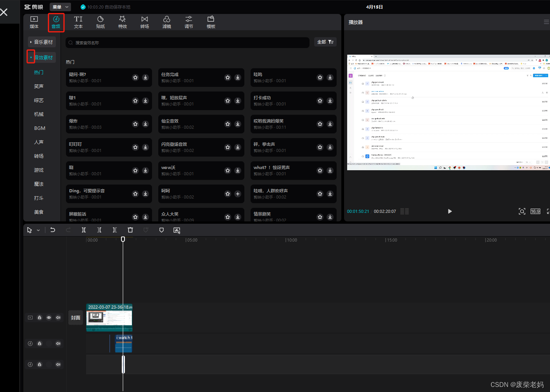The width and height of the screenshot is (550, 392).
Task: Download the 任务完成 sound effect
Action: tap(238, 78)
